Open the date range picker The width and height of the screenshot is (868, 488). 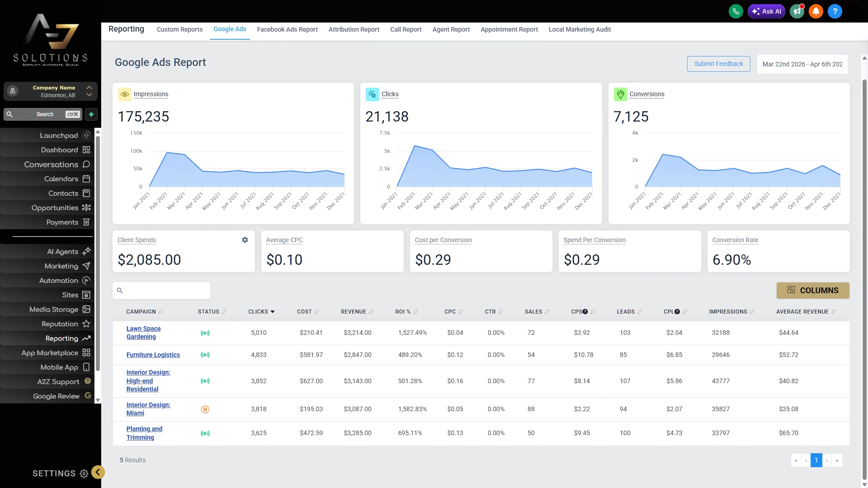802,64
